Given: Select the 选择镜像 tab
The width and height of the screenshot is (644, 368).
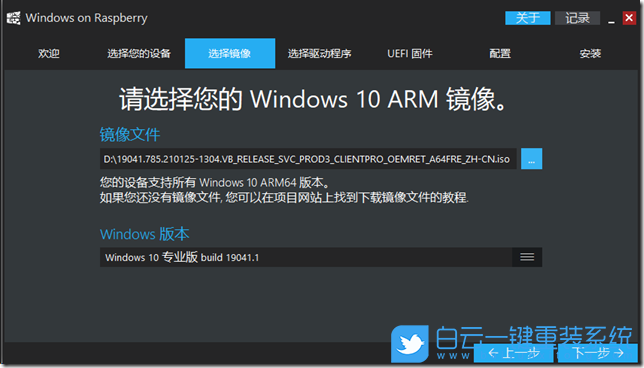Looking at the screenshot, I should click(x=230, y=53).
